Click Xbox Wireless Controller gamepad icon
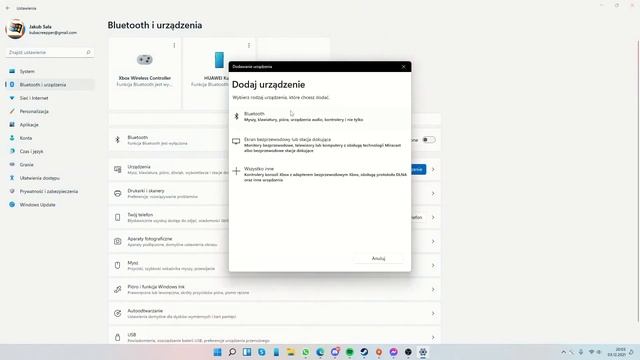The width and height of the screenshot is (640, 360). click(x=144, y=60)
